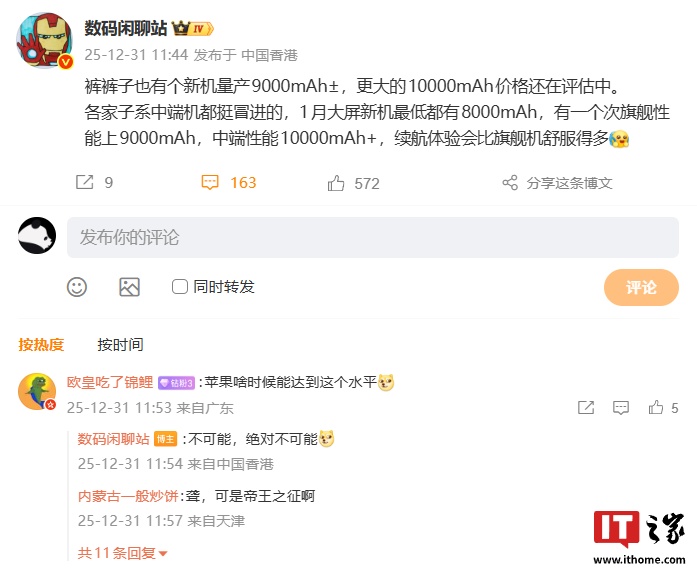Click the 欧皇吃了锦鲤 frog avatar
Viewport: 697px width, 574px height.
(37, 392)
